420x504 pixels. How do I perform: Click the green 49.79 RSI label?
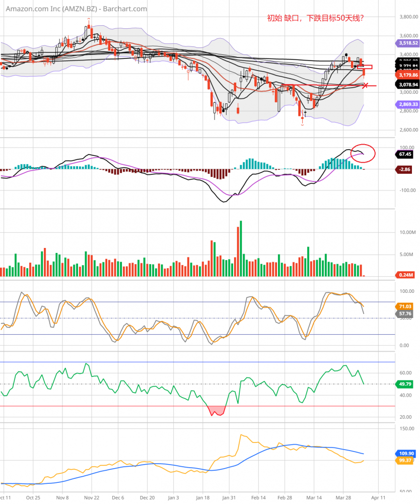coord(405,384)
